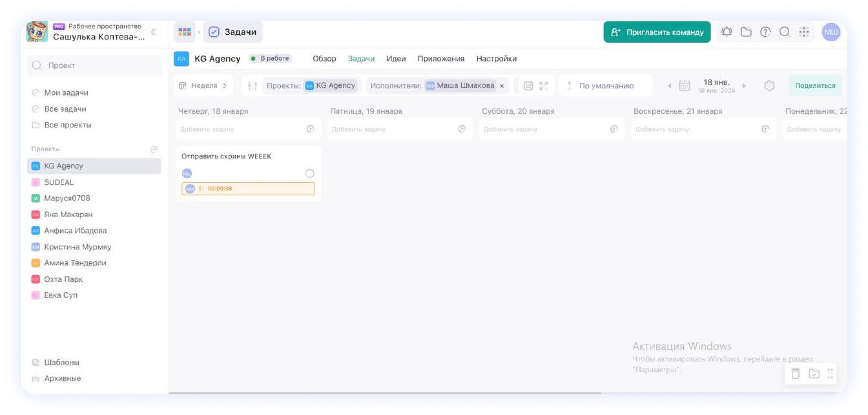Open the board settings gear icon
Screen dimensions: 868x415
point(769,86)
